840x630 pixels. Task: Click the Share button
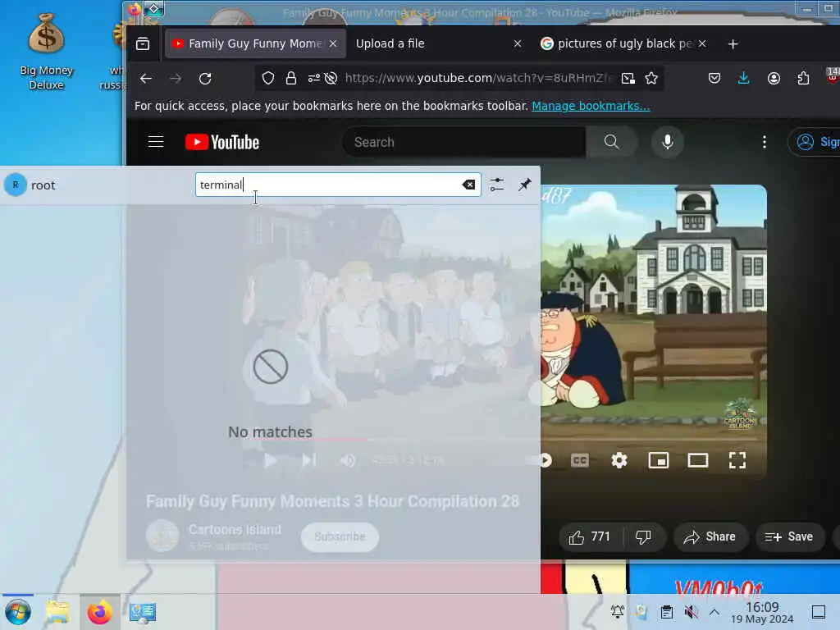click(x=710, y=536)
